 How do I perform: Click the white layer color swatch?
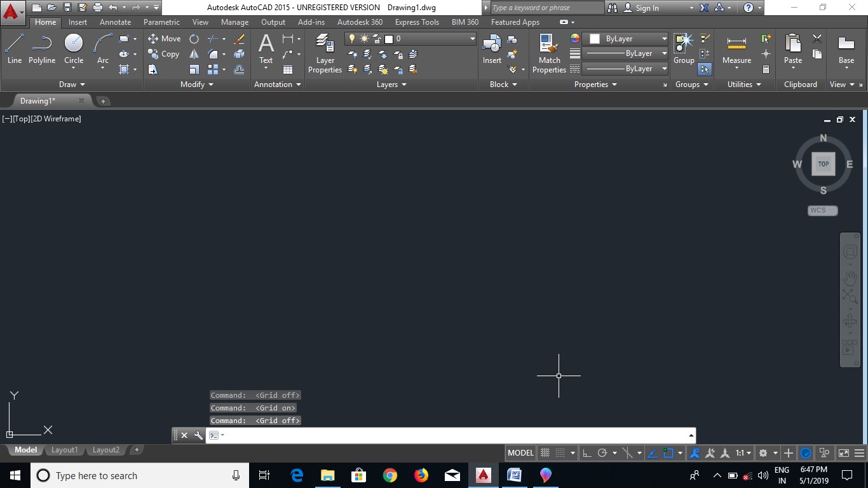[x=389, y=39]
